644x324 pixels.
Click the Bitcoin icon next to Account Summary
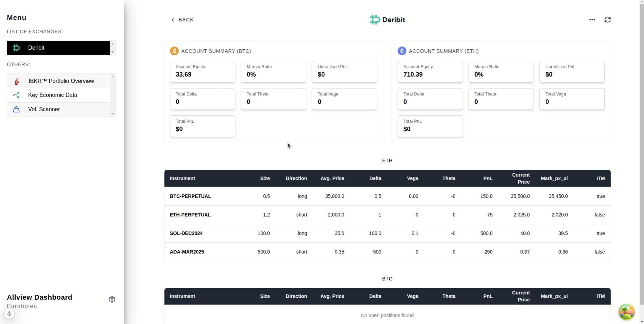pyautogui.click(x=174, y=51)
